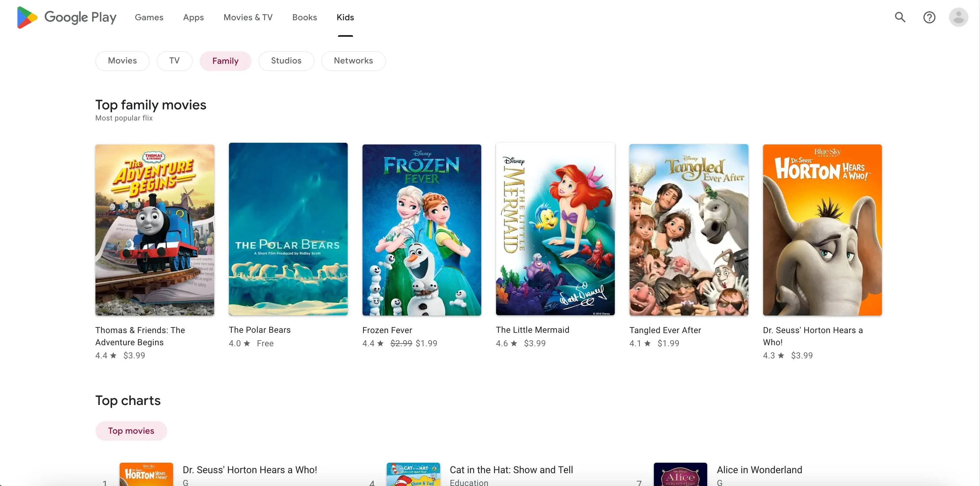Open The Polar Bears poster
Screen dimensions: 980x486
coord(288,229)
